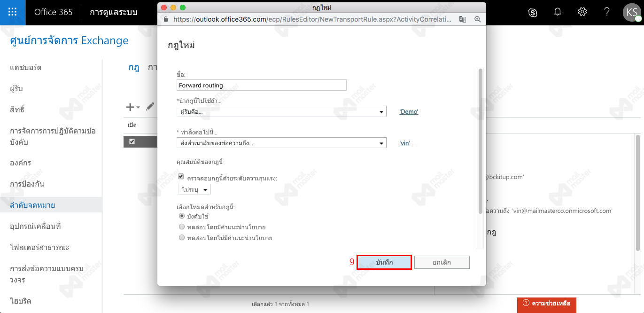Open ลำดับจดหมาย in the sidebar
Image resolution: width=644 pixels, height=313 pixels.
click(51, 205)
